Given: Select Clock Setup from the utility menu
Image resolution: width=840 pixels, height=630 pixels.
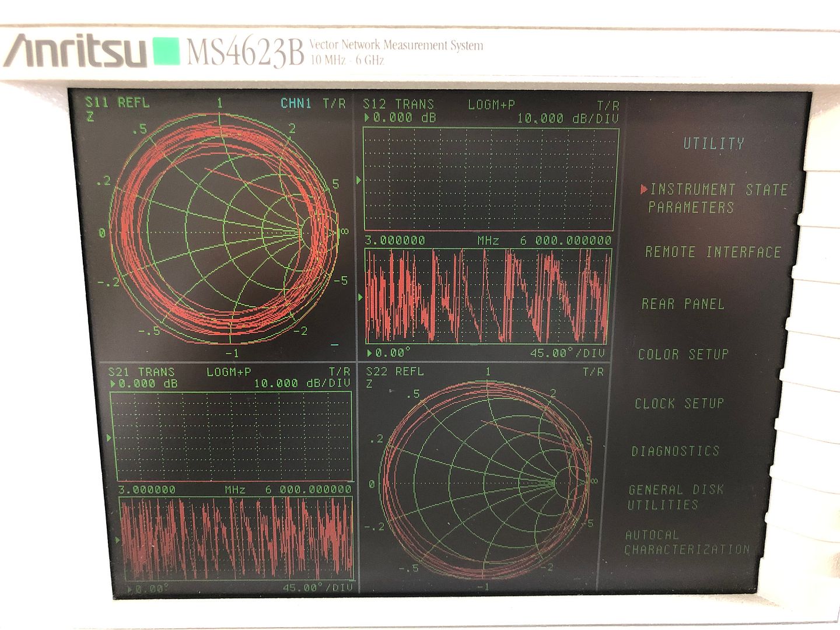Looking at the screenshot, I should tap(679, 403).
